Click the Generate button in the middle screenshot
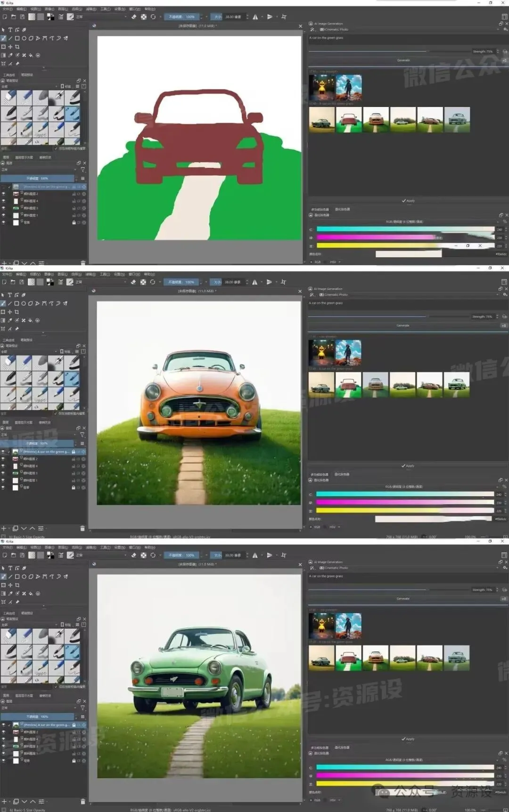 tap(403, 326)
